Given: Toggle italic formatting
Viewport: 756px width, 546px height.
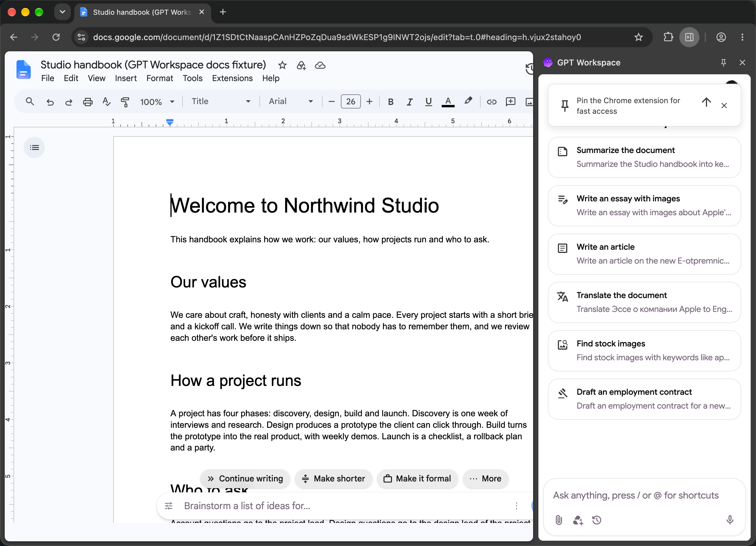Looking at the screenshot, I should (410, 102).
